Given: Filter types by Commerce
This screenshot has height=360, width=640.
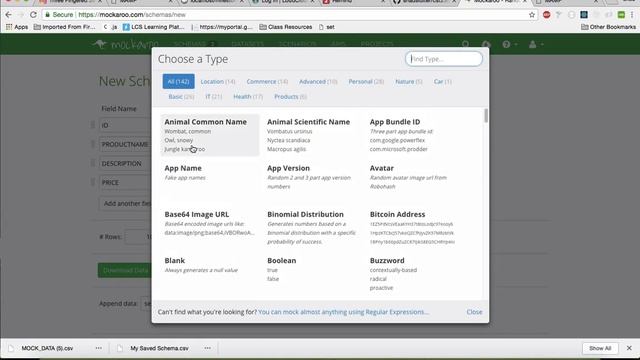Looking at the screenshot, I should pos(267,82).
